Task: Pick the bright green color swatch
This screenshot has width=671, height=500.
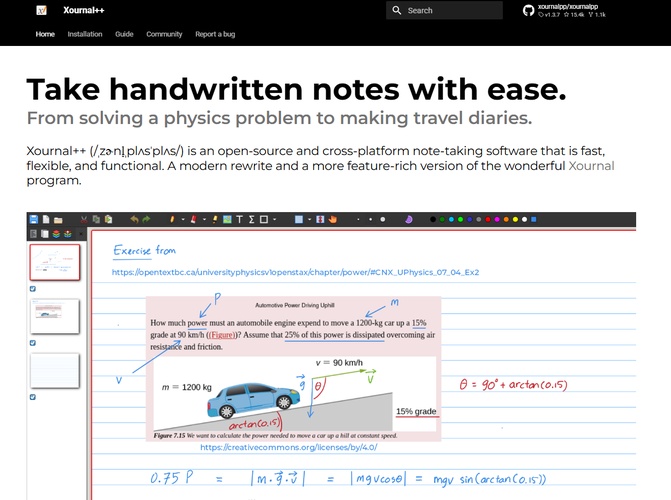Action: click(x=460, y=220)
